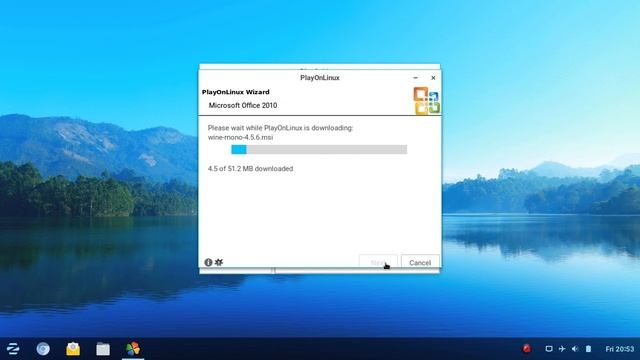
Task: Toggle the airplane mode tray icon
Action: [x=562, y=349]
